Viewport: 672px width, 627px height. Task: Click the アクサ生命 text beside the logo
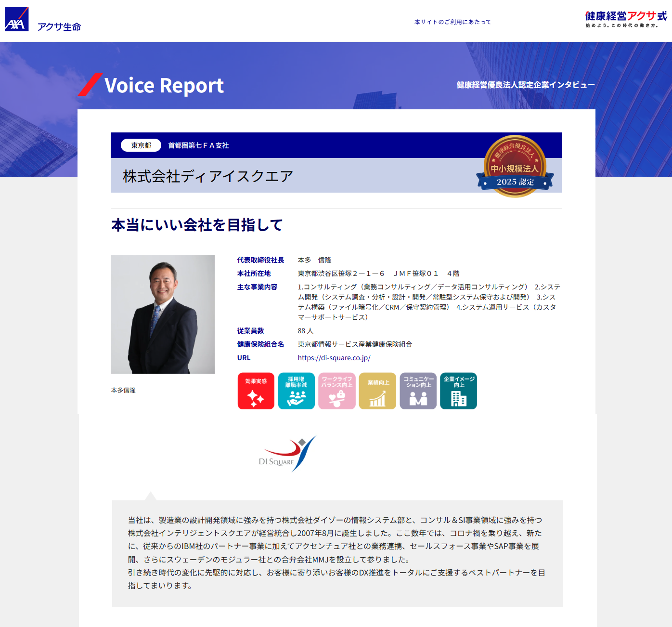point(59,27)
